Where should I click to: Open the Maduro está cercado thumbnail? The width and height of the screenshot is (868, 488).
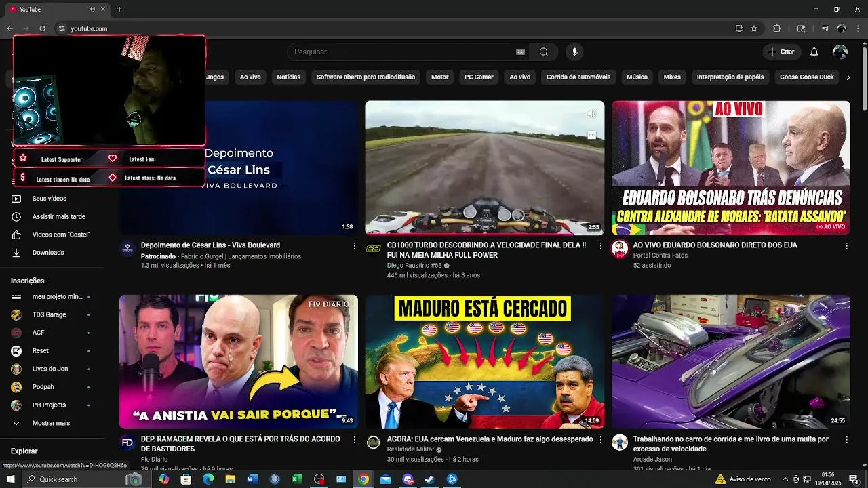pyautogui.click(x=484, y=361)
